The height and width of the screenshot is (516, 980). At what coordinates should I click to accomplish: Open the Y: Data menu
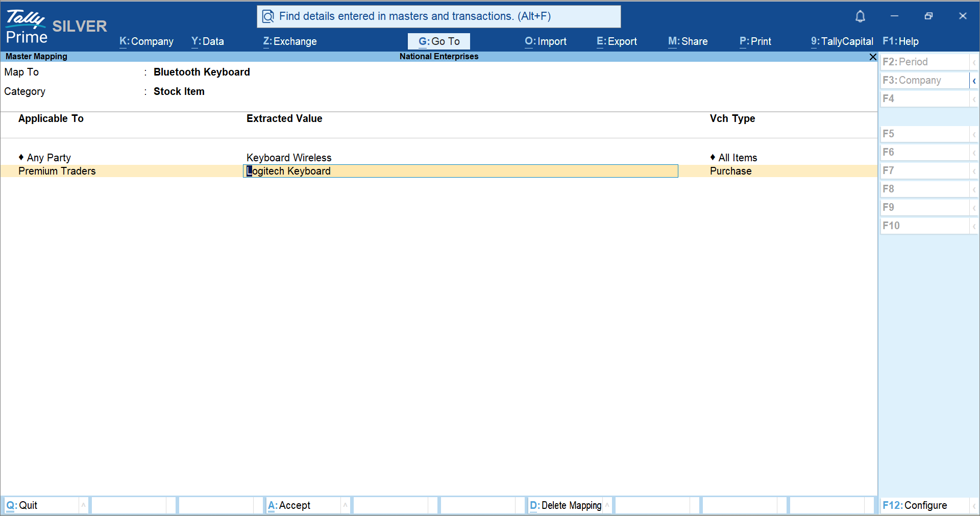pyautogui.click(x=207, y=41)
